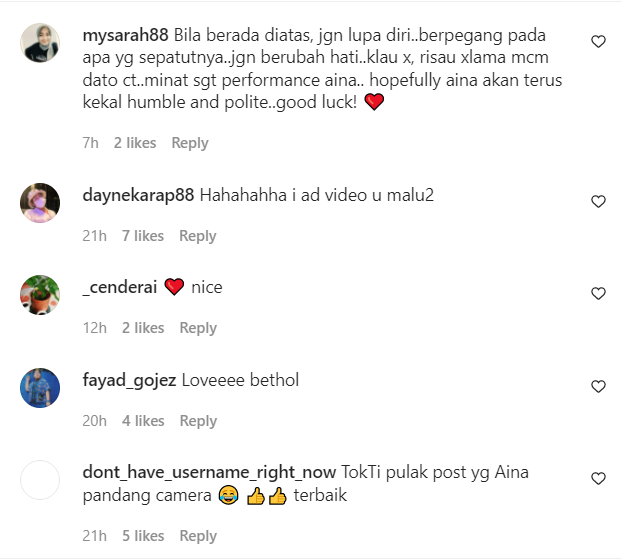Reply to fayad_gojez's comment
This screenshot has width=622, height=560.
(198, 421)
